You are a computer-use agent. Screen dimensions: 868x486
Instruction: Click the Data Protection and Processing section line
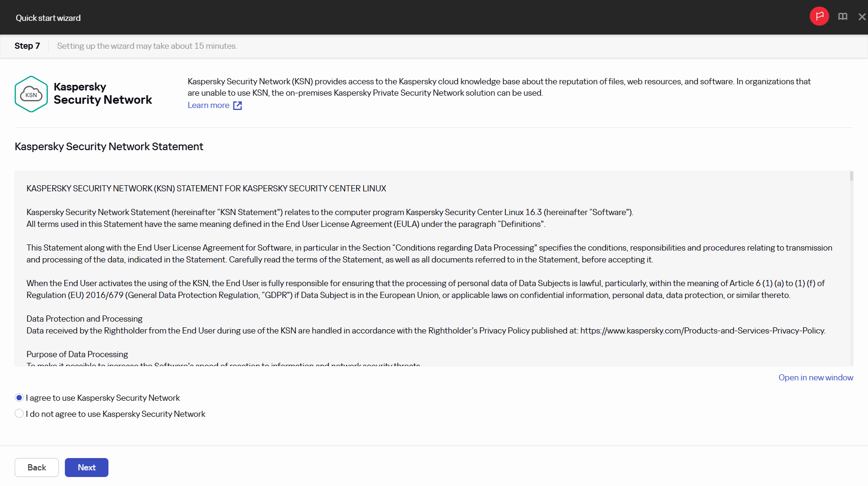pos(84,319)
